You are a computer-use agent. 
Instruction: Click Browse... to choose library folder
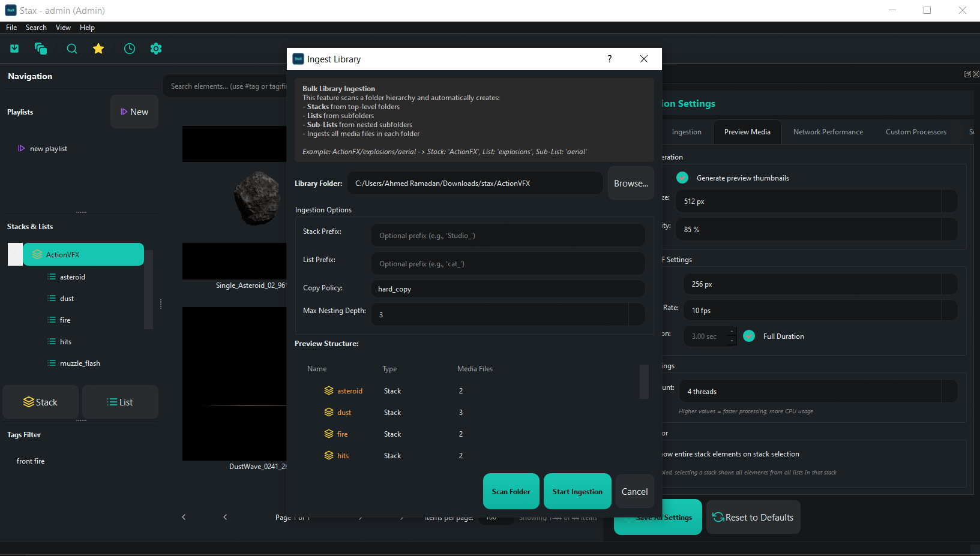coord(630,184)
